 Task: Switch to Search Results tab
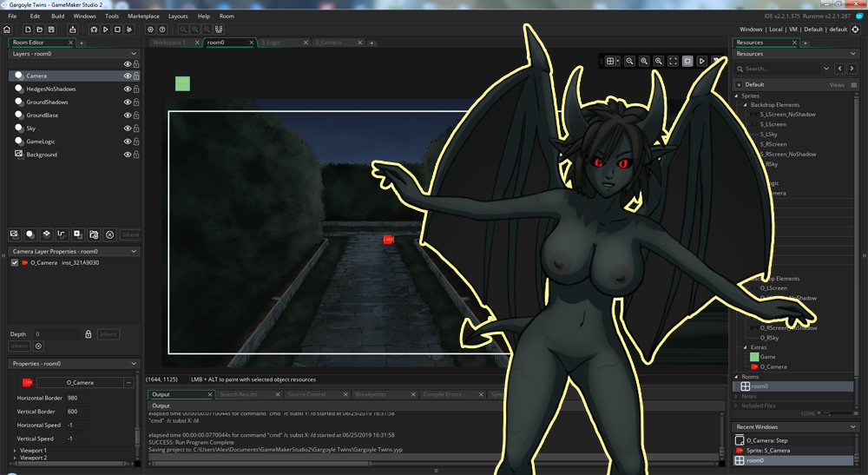tap(239, 395)
